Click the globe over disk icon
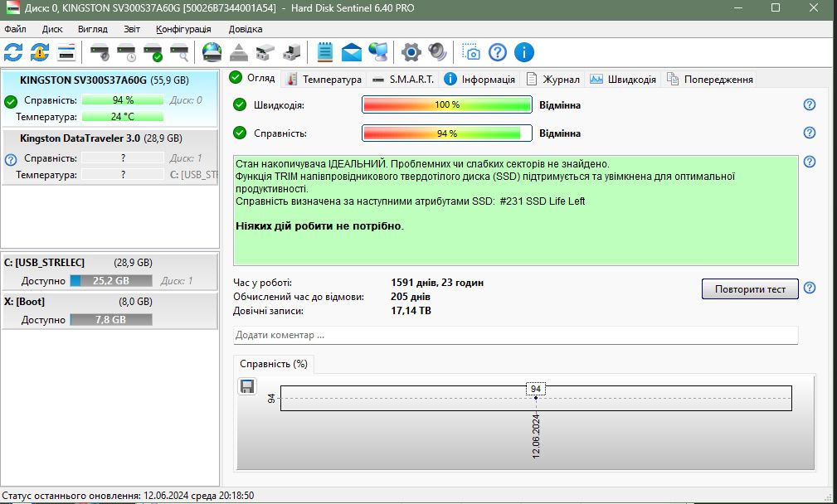Screen dimensions: 837x504 click(x=212, y=52)
